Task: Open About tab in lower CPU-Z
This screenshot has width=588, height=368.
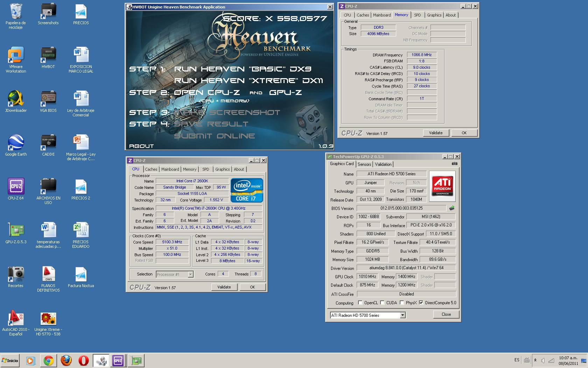Action: (x=239, y=169)
